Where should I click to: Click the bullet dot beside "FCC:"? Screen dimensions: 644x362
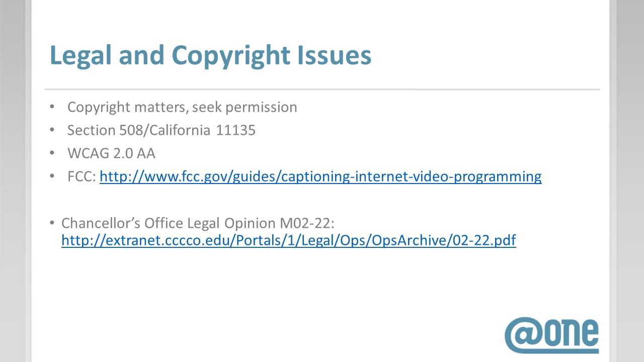point(52,176)
